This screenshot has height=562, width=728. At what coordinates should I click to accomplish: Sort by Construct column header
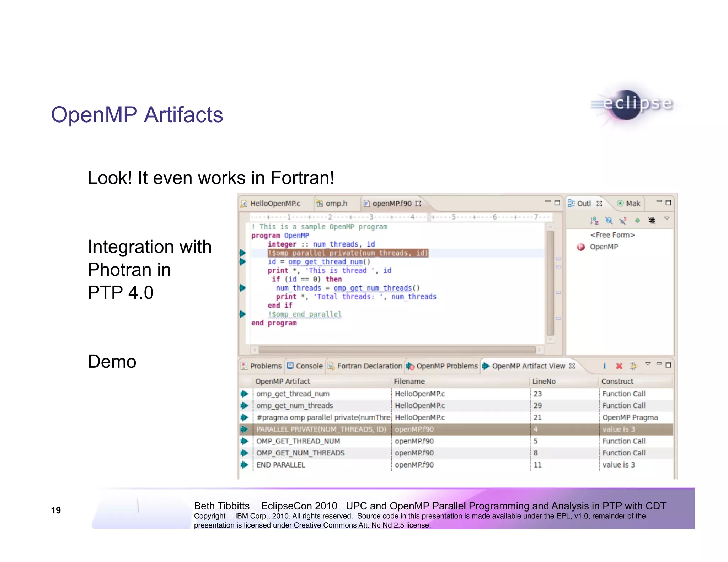tap(636, 382)
